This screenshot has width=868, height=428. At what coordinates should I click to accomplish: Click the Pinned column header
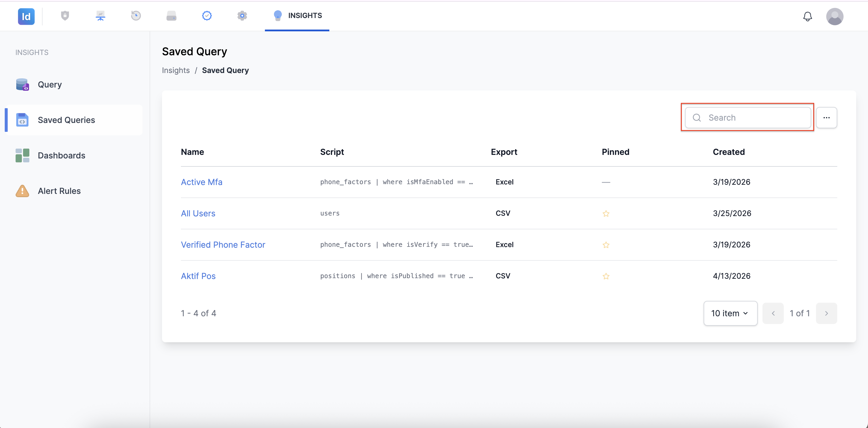click(x=615, y=152)
